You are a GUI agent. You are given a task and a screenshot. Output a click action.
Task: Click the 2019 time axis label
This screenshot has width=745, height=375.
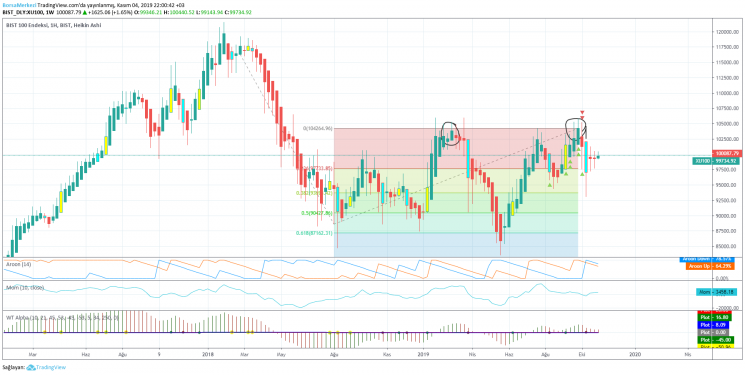(x=423, y=354)
